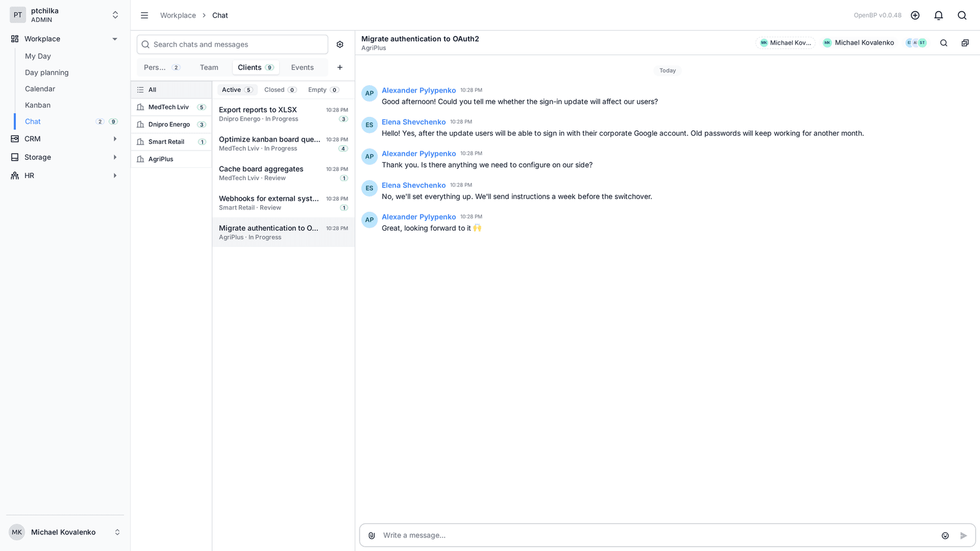Search within conversation magnifier icon

coord(944,43)
